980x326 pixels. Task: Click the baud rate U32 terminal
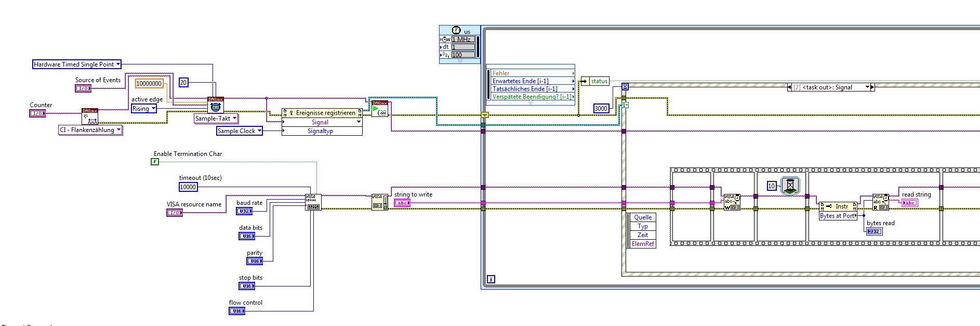(x=244, y=211)
